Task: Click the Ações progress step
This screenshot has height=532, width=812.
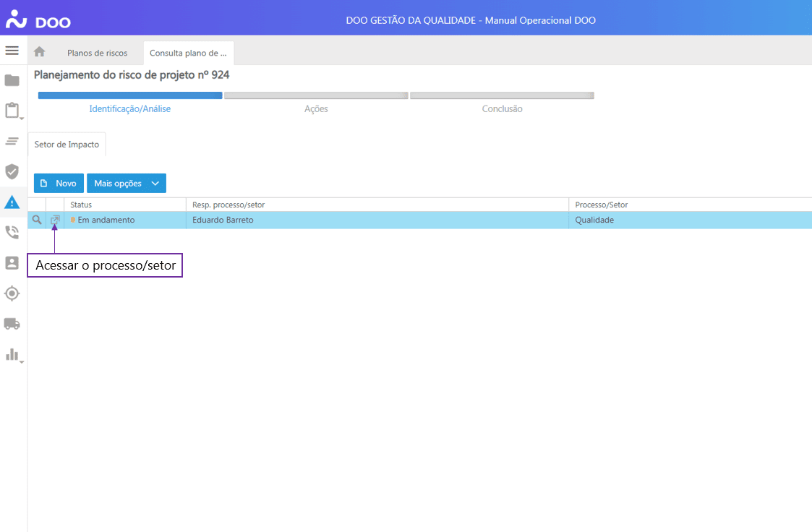Action: point(316,108)
